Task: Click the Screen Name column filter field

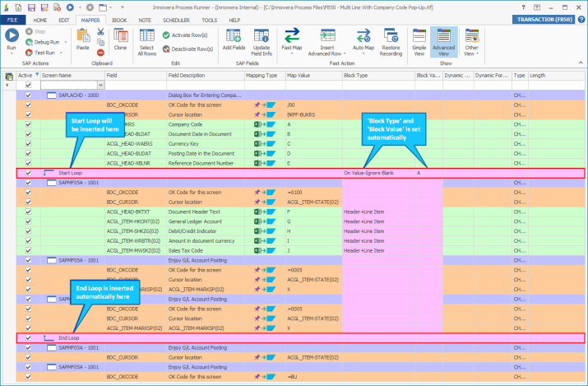Action: tap(68, 85)
